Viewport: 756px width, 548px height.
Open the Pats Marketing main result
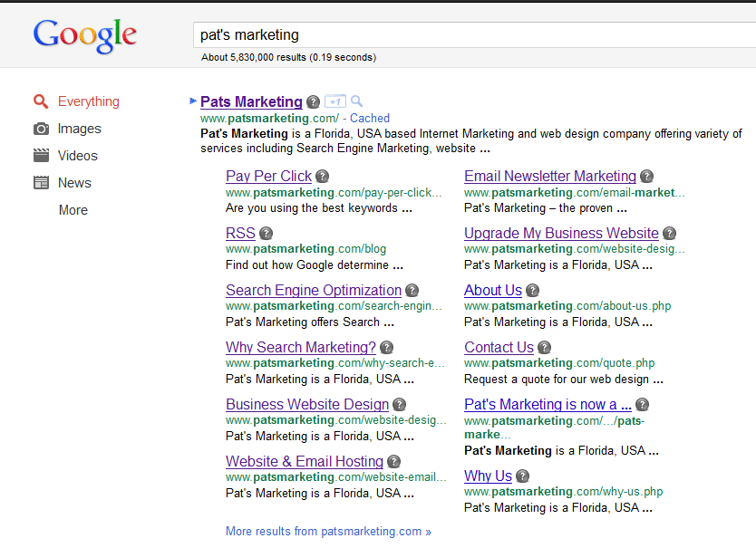(x=251, y=101)
